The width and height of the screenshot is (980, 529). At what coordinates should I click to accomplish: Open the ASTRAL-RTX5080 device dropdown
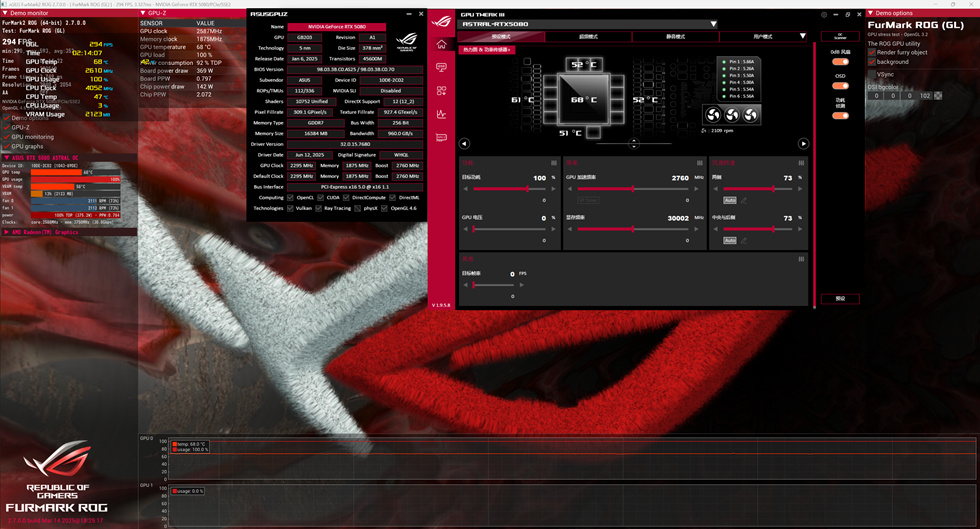coord(713,24)
